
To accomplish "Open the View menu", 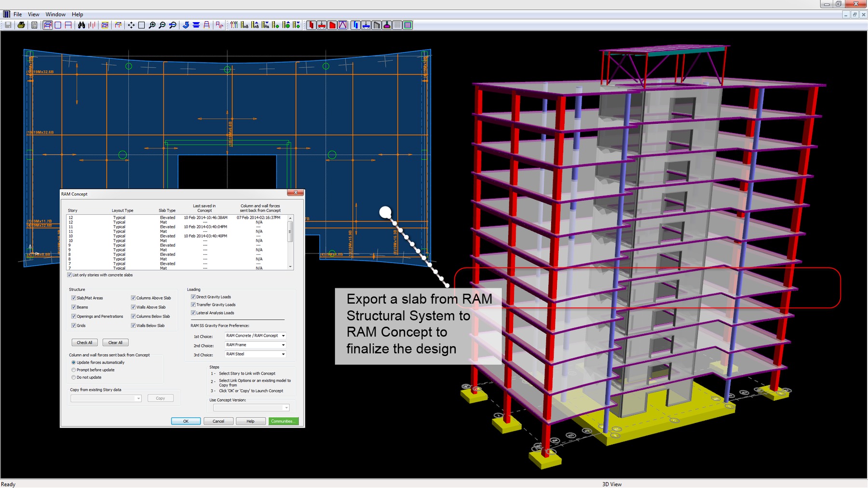I will tap(33, 14).
